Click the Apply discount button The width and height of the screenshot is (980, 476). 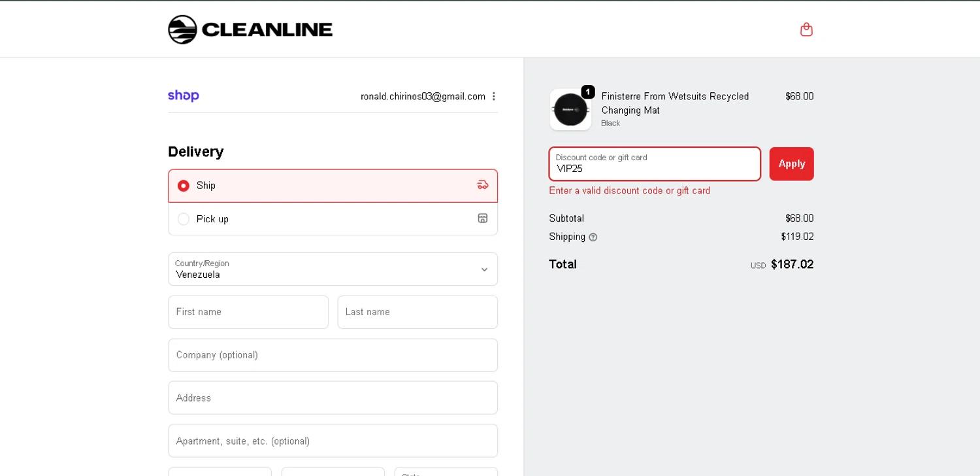tap(792, 164)
